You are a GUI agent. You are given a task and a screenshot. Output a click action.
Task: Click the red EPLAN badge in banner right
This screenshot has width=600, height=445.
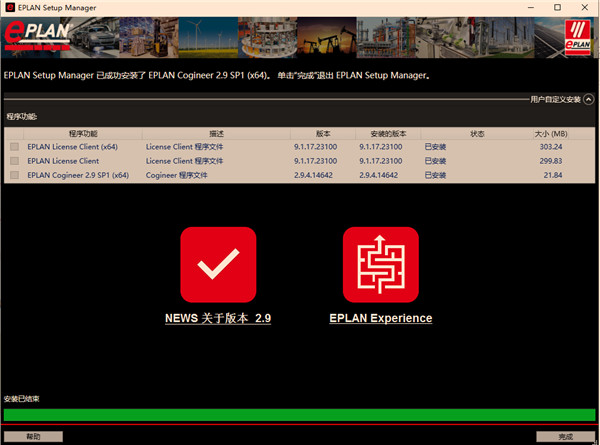[577, 37]
